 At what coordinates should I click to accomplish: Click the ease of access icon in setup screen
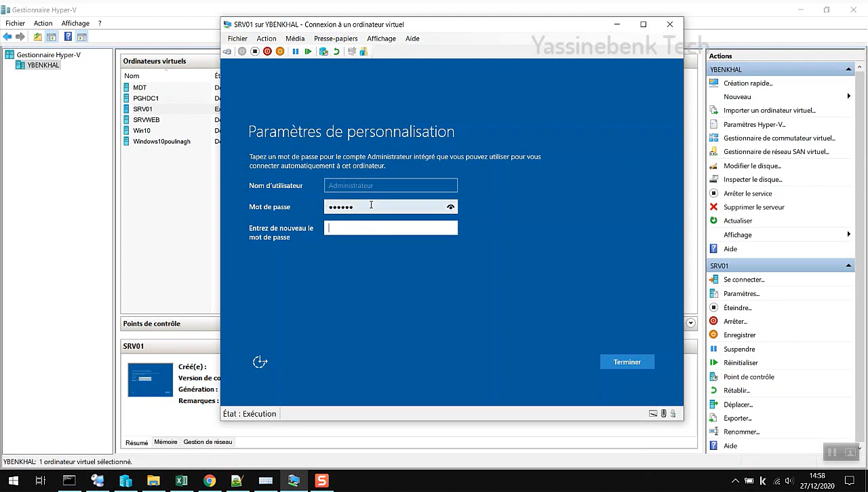[260, 362]
